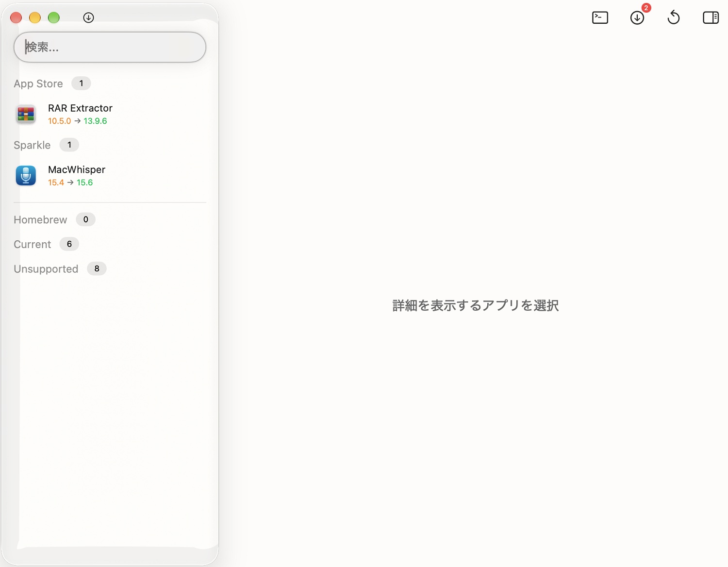728x567 pixels.
Task: Click the App Store count badge 1
Action: pos(81,83)
